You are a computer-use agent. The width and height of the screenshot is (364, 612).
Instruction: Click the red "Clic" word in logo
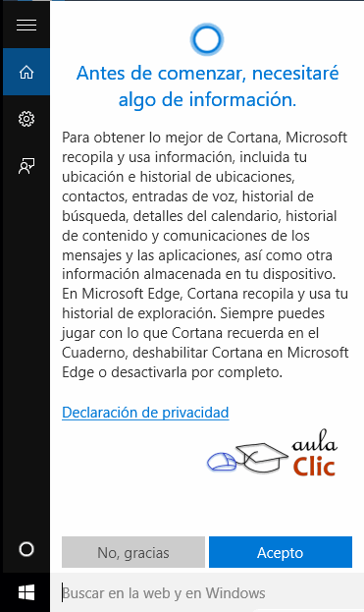pos(314,467)
